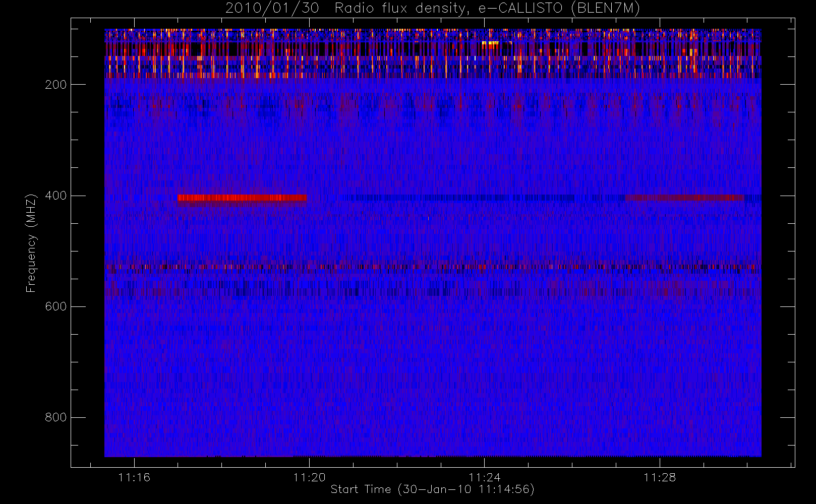
Task: Click the faint dark red band at 400 MHz near 11:28
Action: coord(684,198)
